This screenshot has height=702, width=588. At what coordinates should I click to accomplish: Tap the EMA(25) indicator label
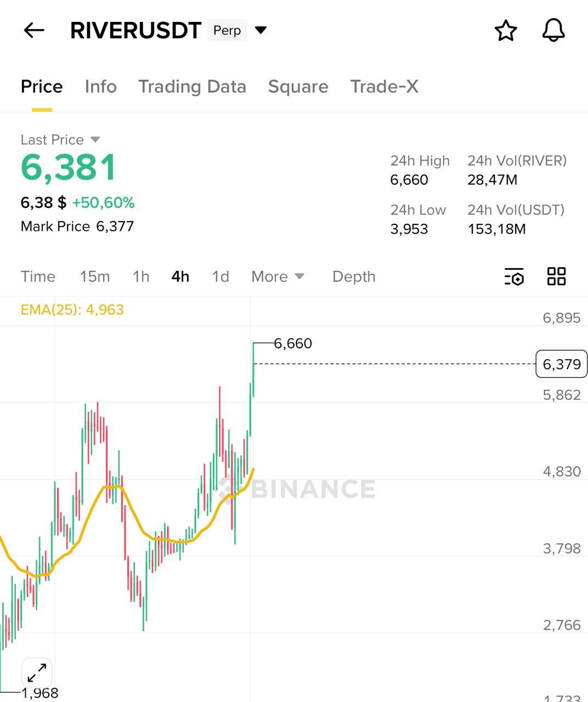click(72, 310)
